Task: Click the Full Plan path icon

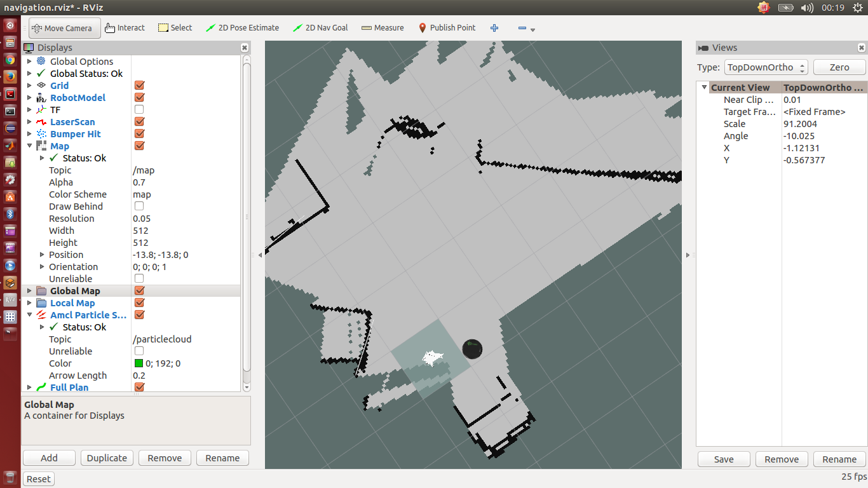Action: click(41, 387)
